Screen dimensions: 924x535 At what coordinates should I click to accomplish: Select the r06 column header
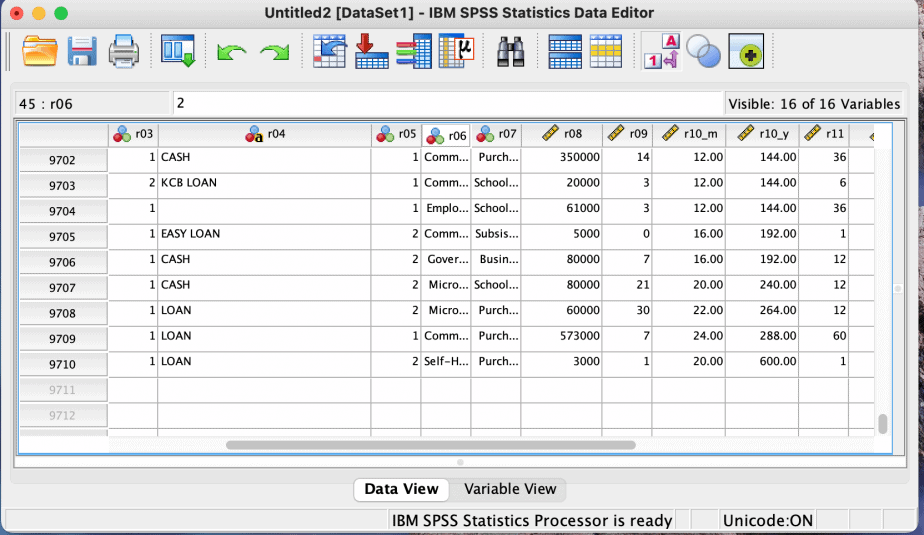[x=446, y=136]
